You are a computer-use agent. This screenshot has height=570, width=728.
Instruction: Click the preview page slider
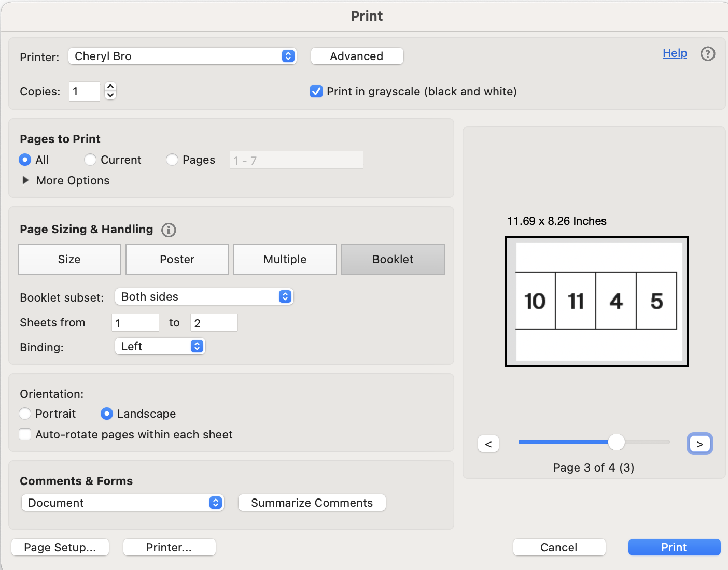(x=617, y=442)
